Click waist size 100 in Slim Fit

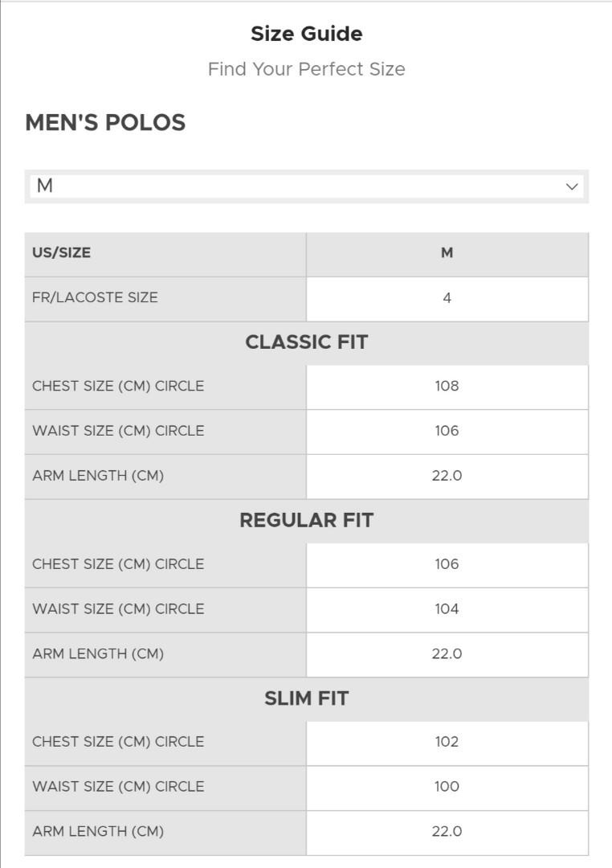point(447,787)
